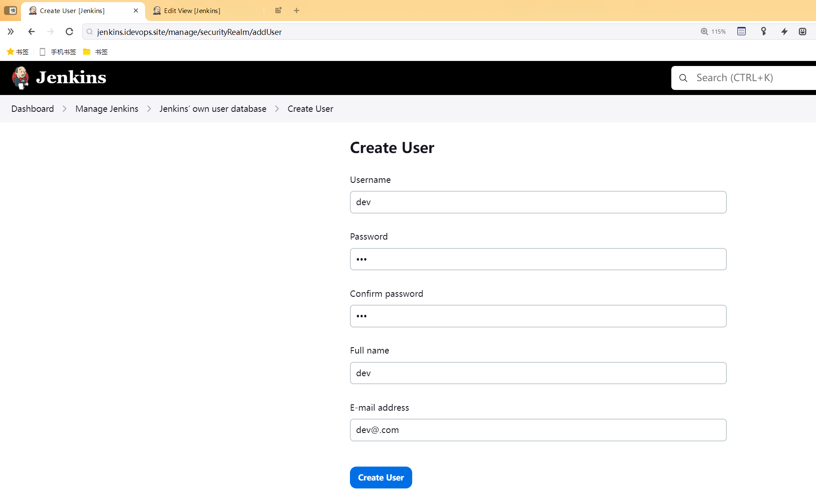The width and height of the screenshot is (816, 504).
Task: Go forward with the forward arrow
Action: (50, 32)
